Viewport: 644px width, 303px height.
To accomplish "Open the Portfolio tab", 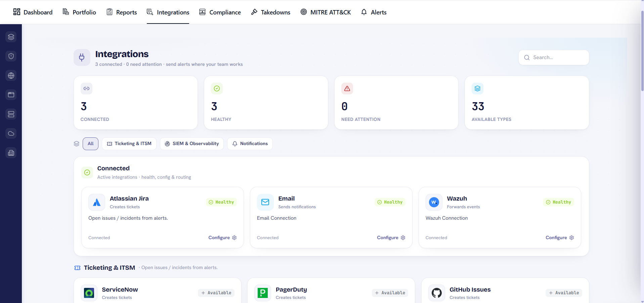I will coord(79,12).
